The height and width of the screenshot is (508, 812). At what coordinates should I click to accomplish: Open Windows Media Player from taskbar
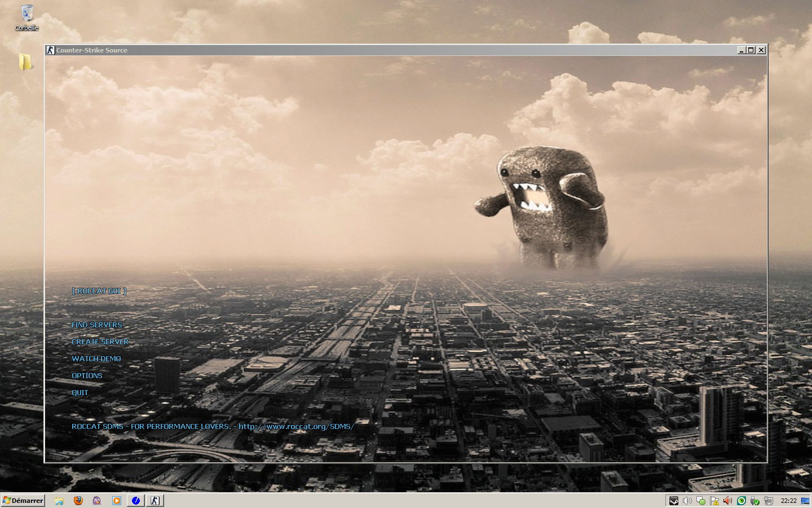pos(117,501)
